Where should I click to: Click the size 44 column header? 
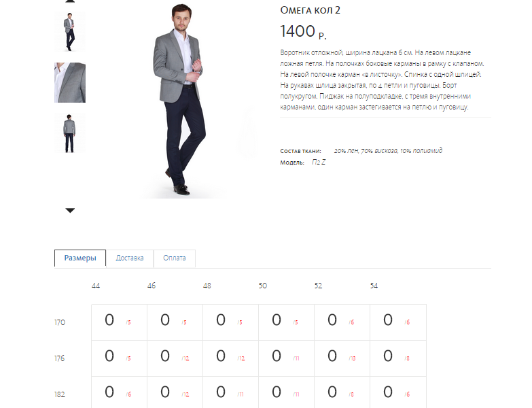[x=96, y=286]
